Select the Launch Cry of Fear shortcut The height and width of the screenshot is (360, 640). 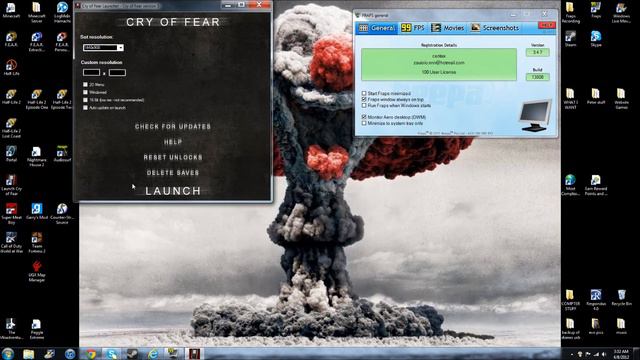click(x=11, y=185)
